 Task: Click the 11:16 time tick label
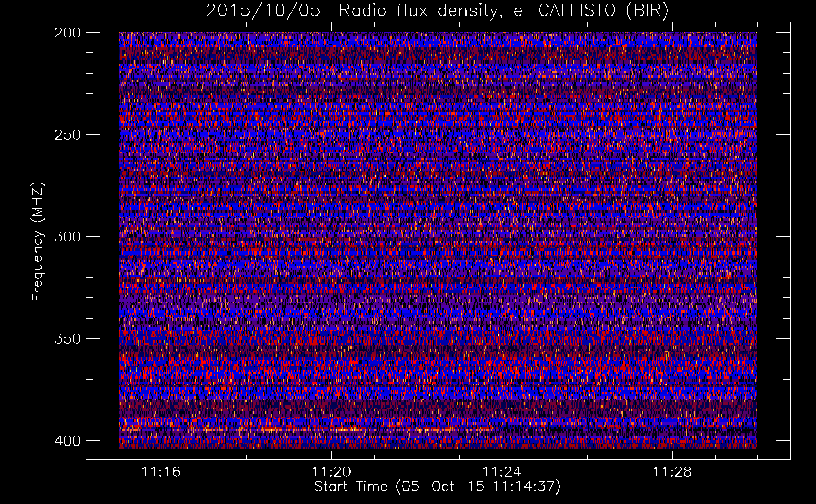tap(161, 472)
